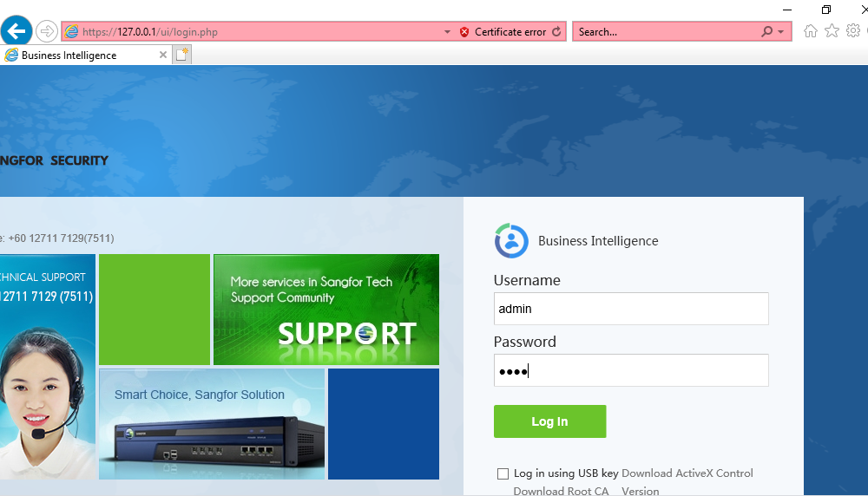Refresh the page with the reload icon
Viewport: 868px width, 496px height.
tap(556, 31)
